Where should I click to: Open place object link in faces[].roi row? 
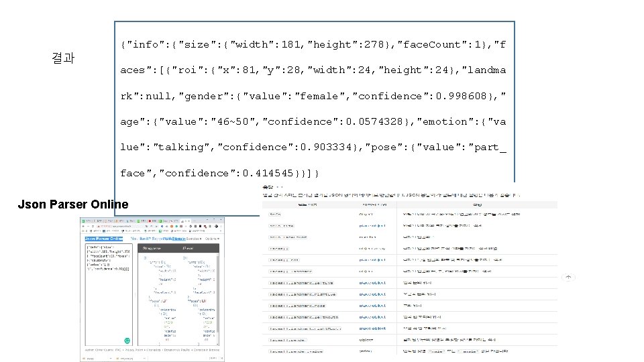372,260
